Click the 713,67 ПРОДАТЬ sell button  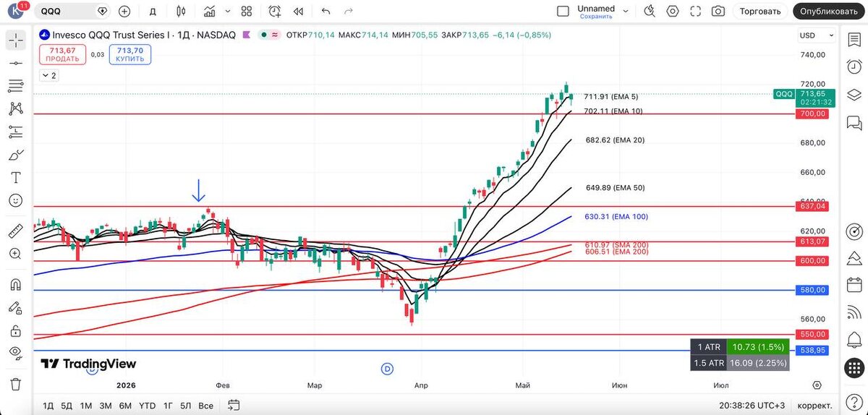coord(62,54)
